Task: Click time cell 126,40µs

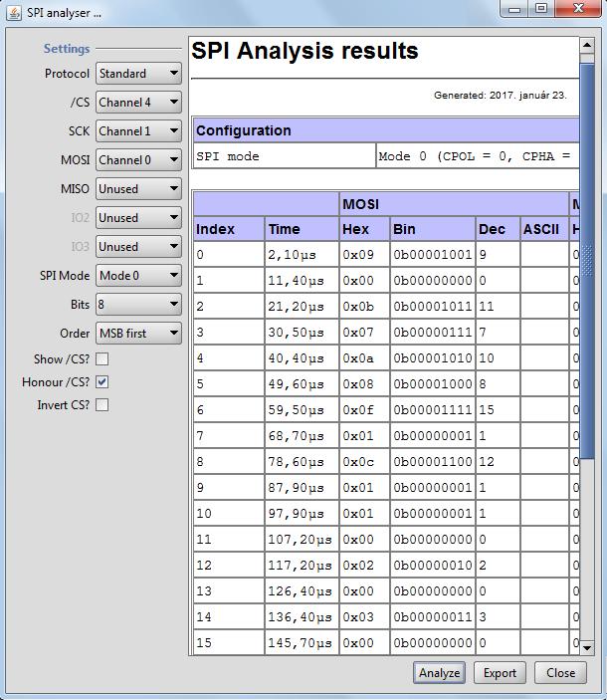Action: 302,591
